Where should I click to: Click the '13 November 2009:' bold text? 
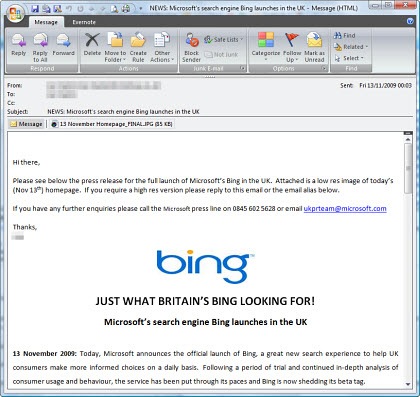coord(45,353)
